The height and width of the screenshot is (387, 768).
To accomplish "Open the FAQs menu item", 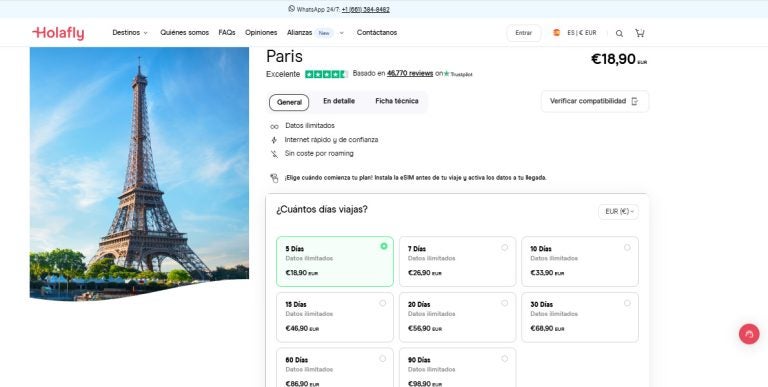I will pos(227,33).
